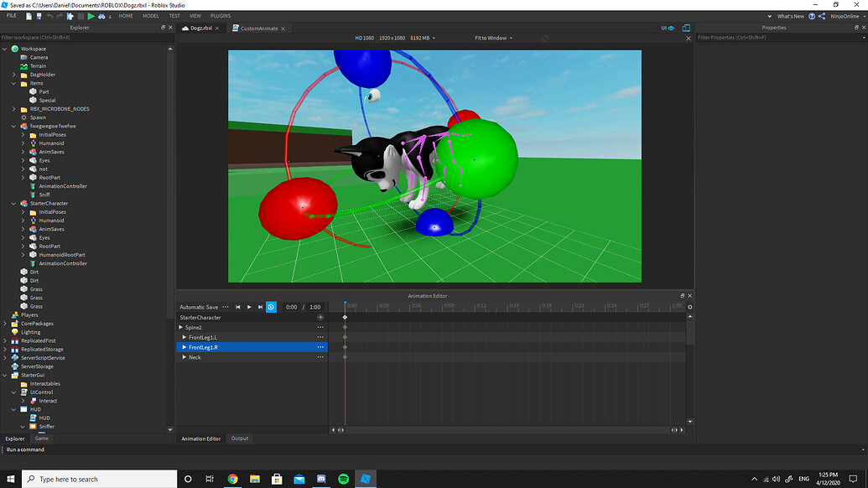Screen dimensions: 868x488
Task: Open options dots for FrontLeg1.R track
Action: 320,347
